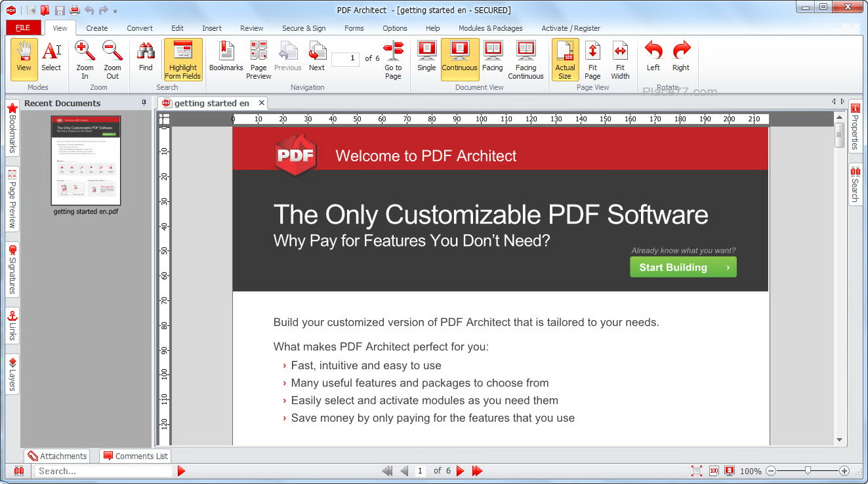
Task: Click the zoom minus button in status bar
Action: pyautogui.click(x=771, y=471)
